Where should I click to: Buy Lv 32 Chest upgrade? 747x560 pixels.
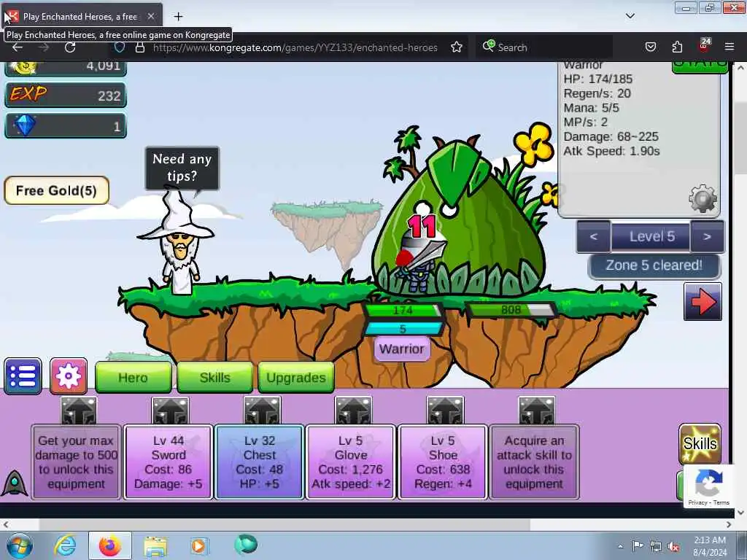(260, 462)
